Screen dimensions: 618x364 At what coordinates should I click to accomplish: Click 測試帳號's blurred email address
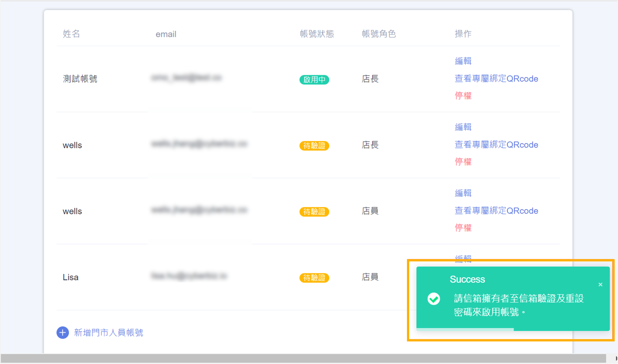pos(186,78)
